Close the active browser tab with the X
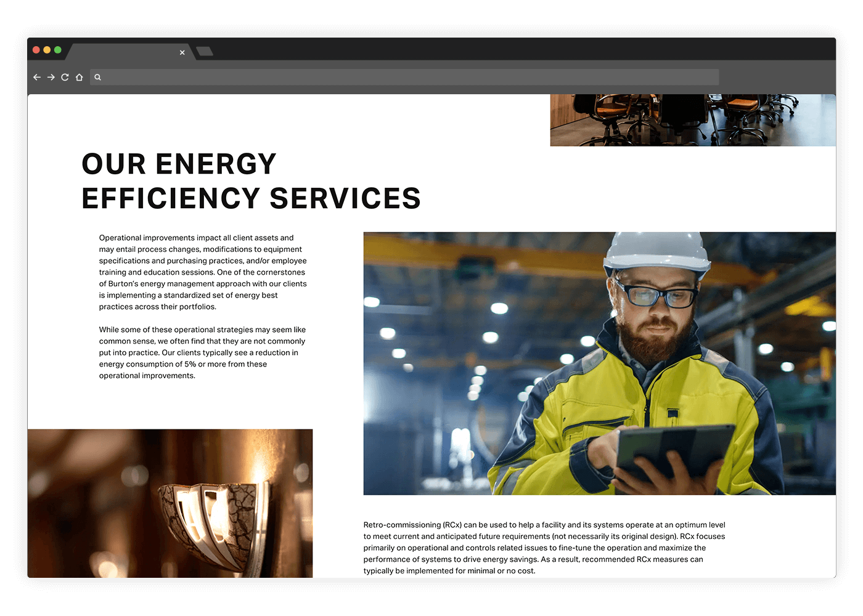863x616 pixels. point(182,52)
